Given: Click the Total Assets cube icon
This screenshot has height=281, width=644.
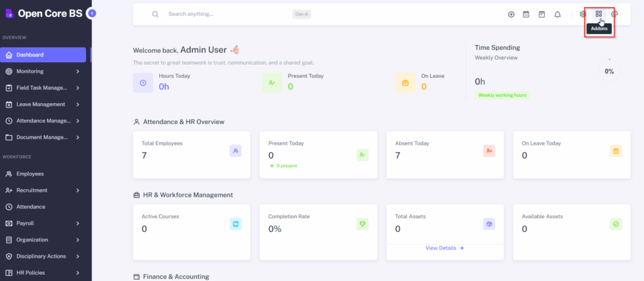Looking at the screenshot, I should coord(489,224).
